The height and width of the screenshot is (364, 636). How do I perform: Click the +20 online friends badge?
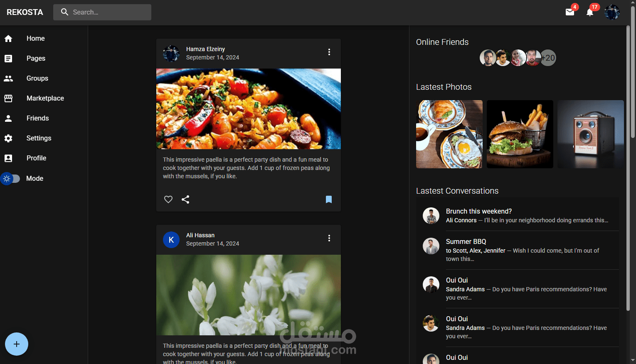pyautogui.click(x=549, y=58)
